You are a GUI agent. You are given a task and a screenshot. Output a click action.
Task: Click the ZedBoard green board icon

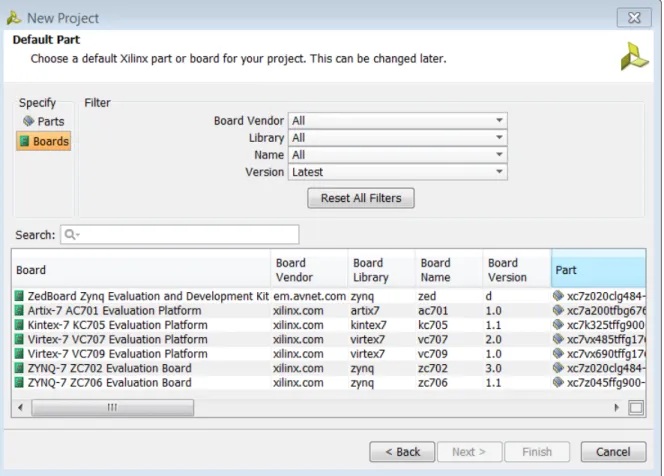pyautogui.click(x=19, y=296)
